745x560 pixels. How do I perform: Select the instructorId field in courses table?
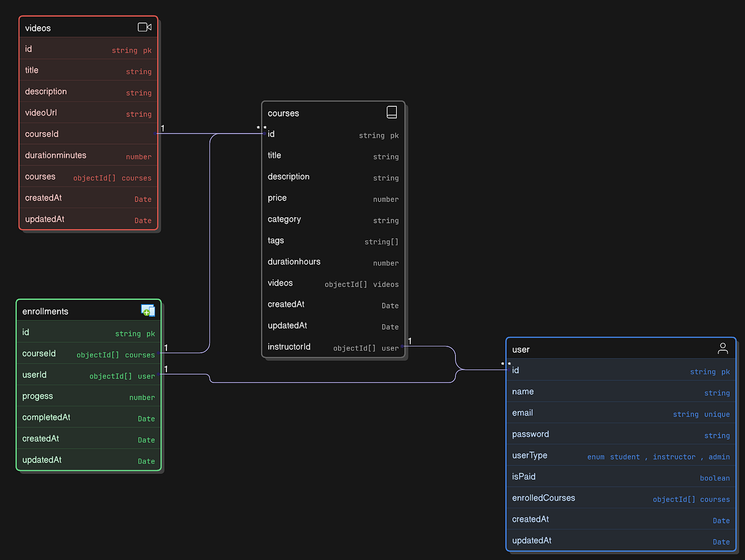[x=289, y=346]
